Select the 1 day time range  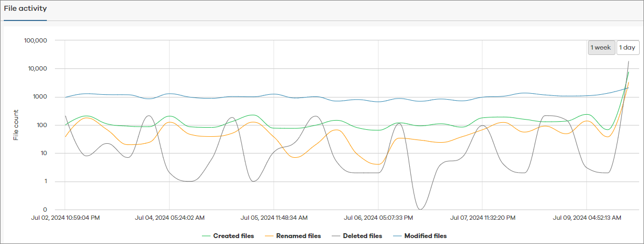point(627,48)
